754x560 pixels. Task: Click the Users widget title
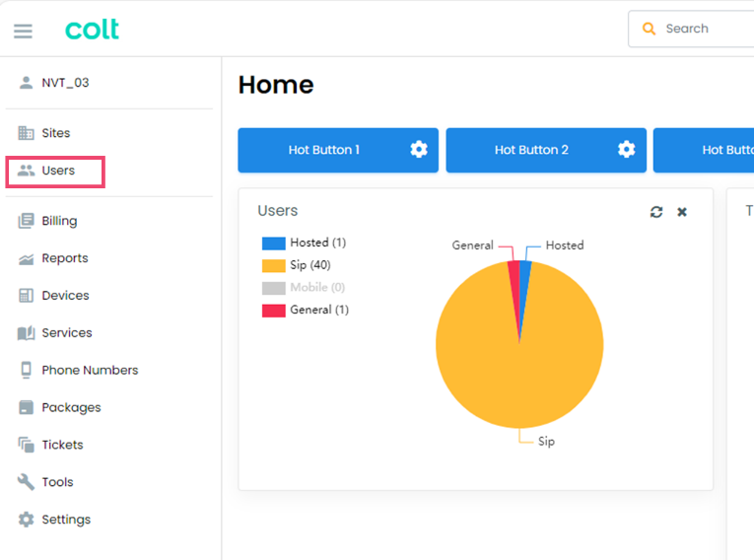pos(278,211)
